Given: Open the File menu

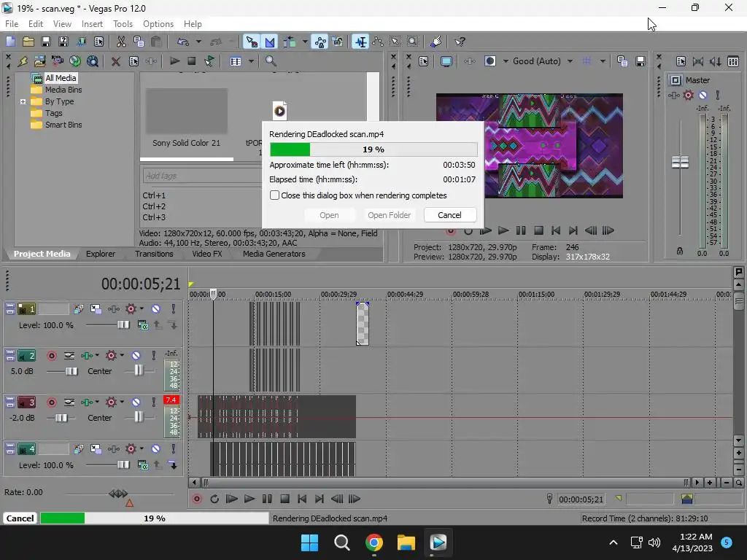Looking at the screenshot, I should tap(12, 24).
